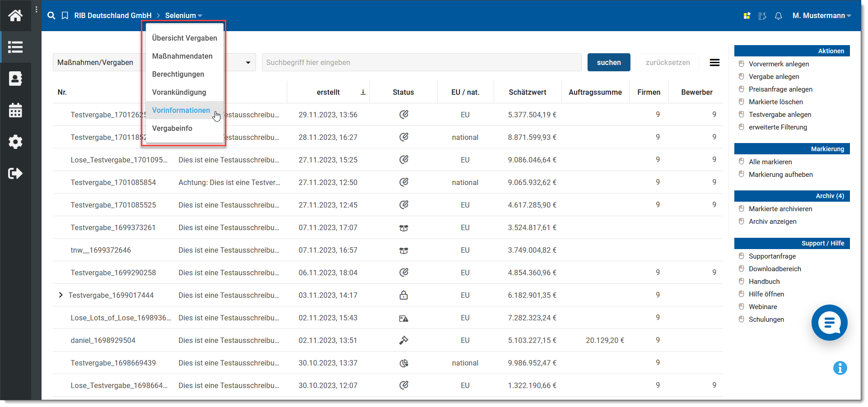
Task: Click status icon of Lose_Lots_of_Lose row
Action: pos(404,318)
